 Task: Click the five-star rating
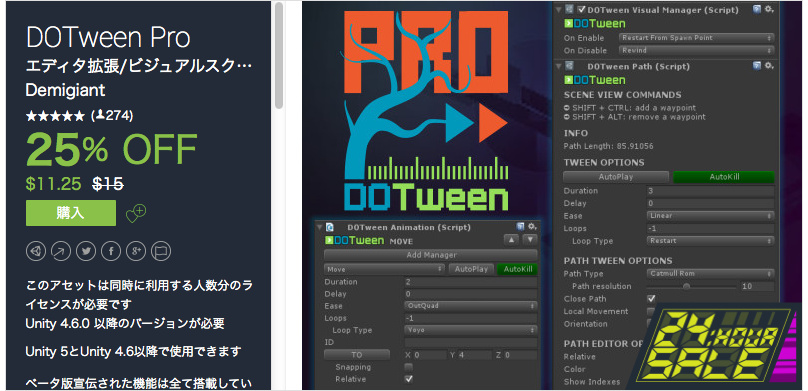click(55, 116)
